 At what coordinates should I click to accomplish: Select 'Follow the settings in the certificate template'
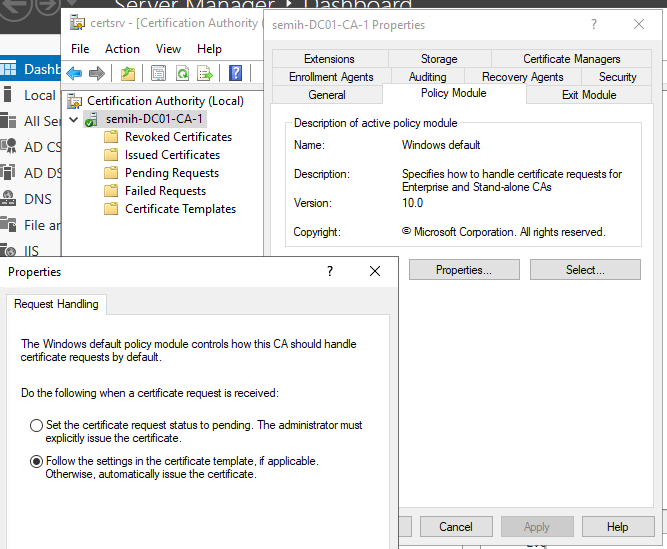(37, 461)
